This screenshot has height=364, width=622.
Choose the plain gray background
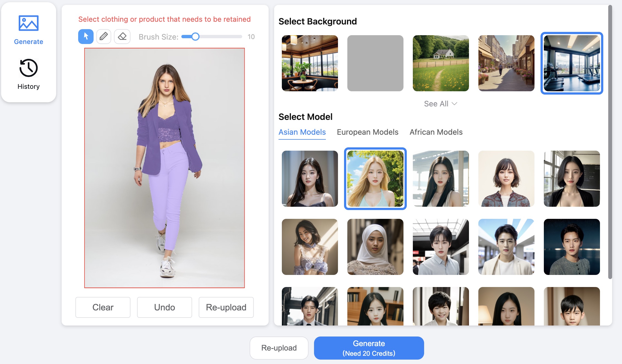point(375,63)
